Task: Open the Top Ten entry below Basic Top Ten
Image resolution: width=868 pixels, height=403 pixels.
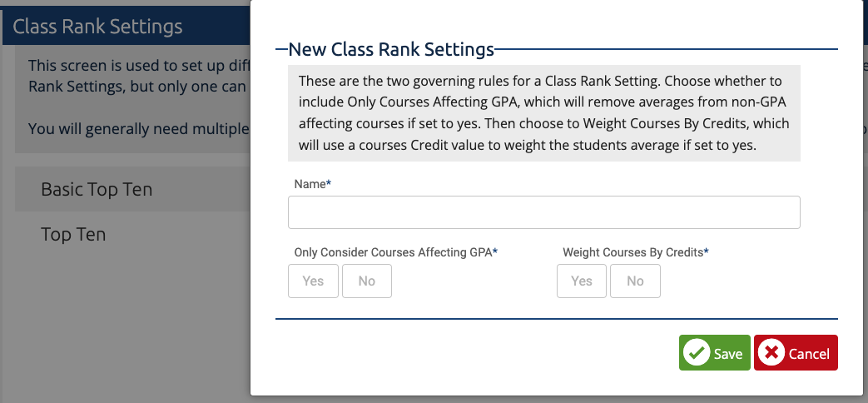Action: click(73, 234)
